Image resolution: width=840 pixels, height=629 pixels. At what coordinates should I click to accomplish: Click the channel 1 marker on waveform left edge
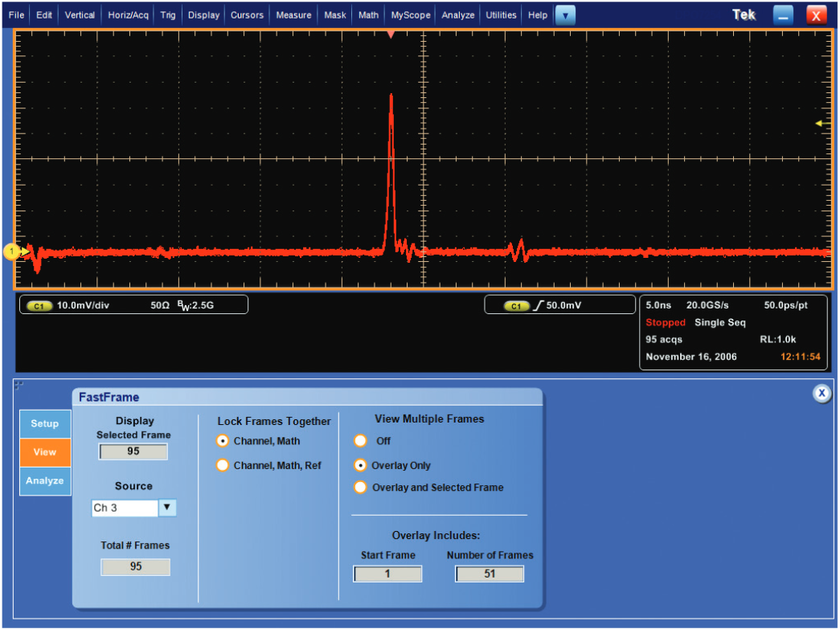coord(12,251)
